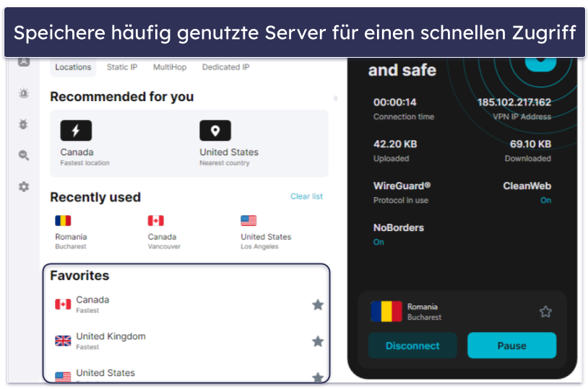Screen dimensions: 588x389
Task: Switch to the Static IP tab
Action: coord(122,67)
